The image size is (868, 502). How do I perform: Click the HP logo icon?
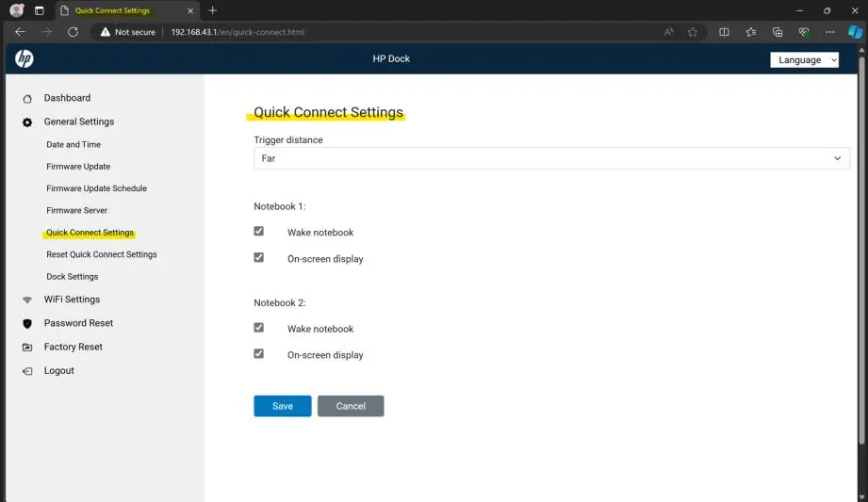(24, 58)
